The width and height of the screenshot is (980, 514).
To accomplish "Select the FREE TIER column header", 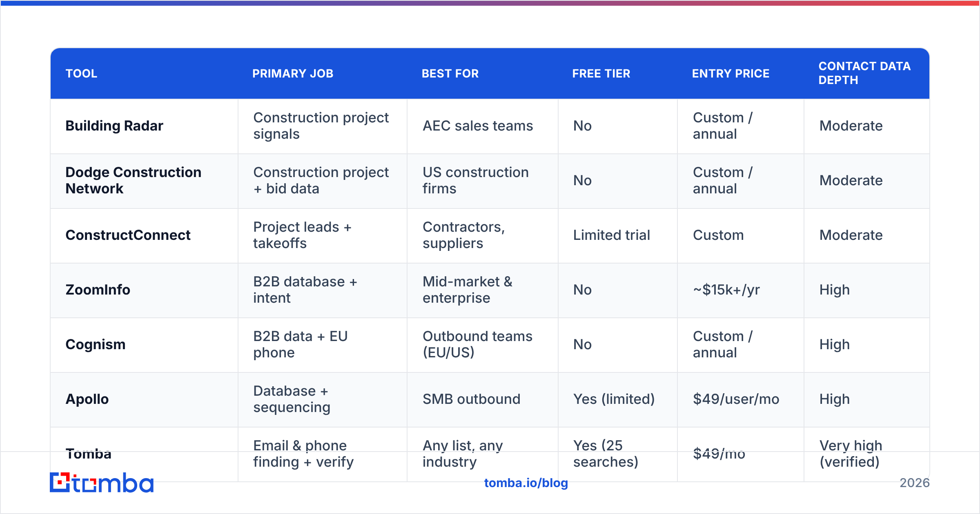I will pyautogui.click(x=601, y=73).
